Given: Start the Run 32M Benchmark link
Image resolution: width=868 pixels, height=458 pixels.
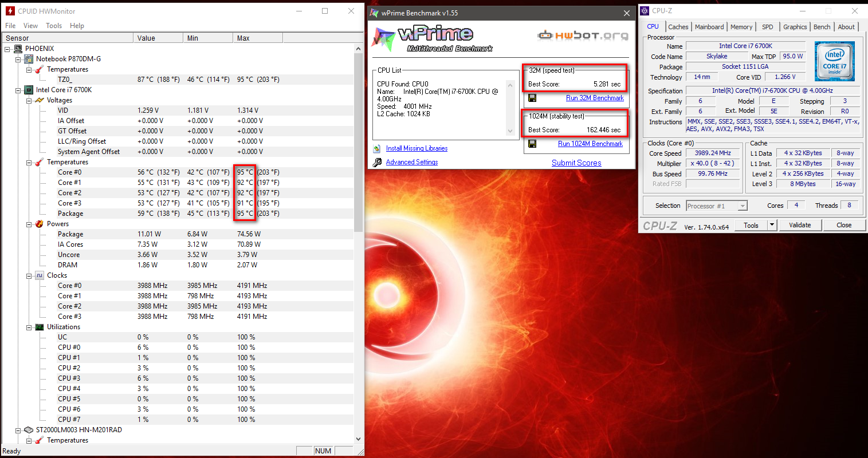Looking at the screenshot, I should click(x=595, y=98).
